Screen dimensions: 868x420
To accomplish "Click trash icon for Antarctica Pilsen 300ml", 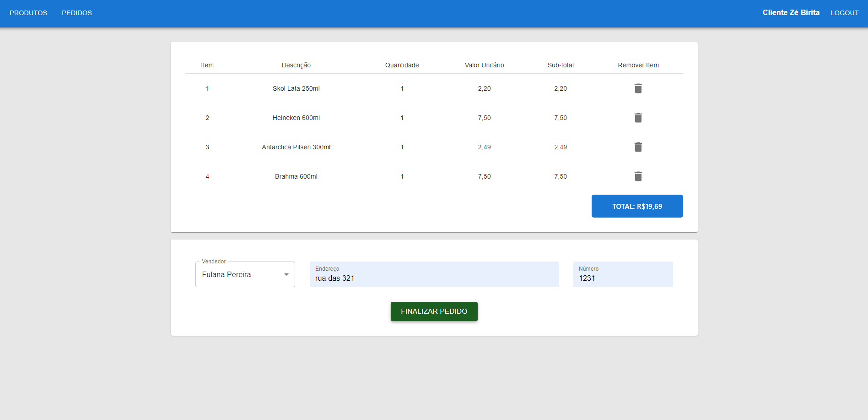I will click(x=638, y=147).
